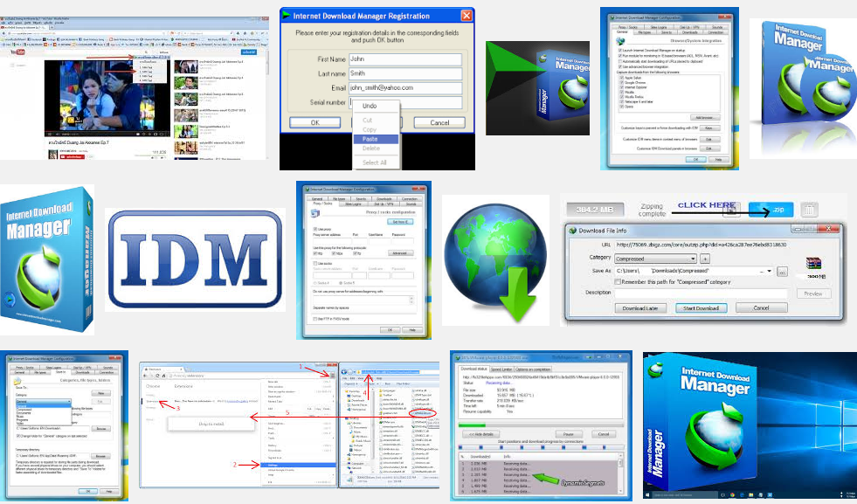Toggle Use advanced browser integration checkbox
Image resolution: width=857 pixels, height=504 pixels.
pyautogui.click(x=620, y=66)
